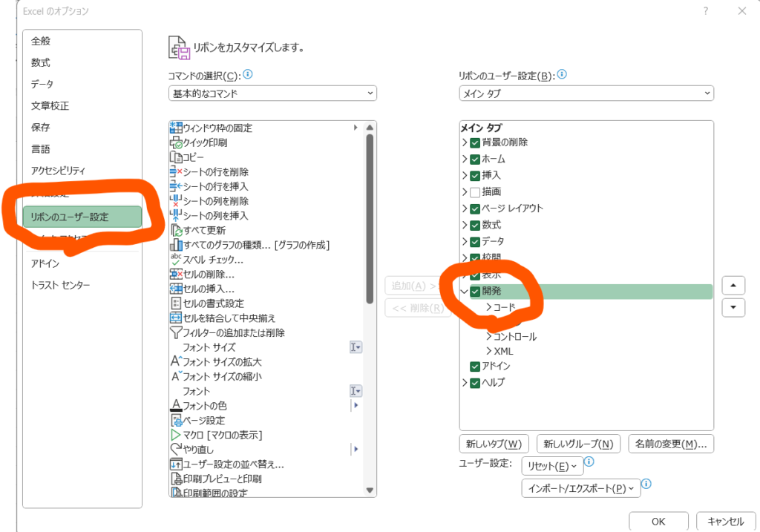This screenshot has width=760, height=532.
Task: Click the Freeze Panes (ウィンドウ枠の固定) command icon
Action: (x=176, y=128)
